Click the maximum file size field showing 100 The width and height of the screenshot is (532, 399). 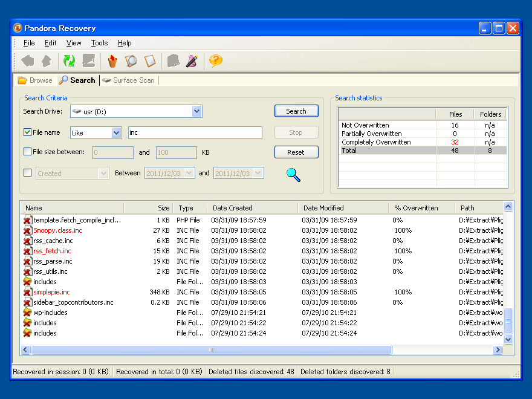(x=177, y=152)
